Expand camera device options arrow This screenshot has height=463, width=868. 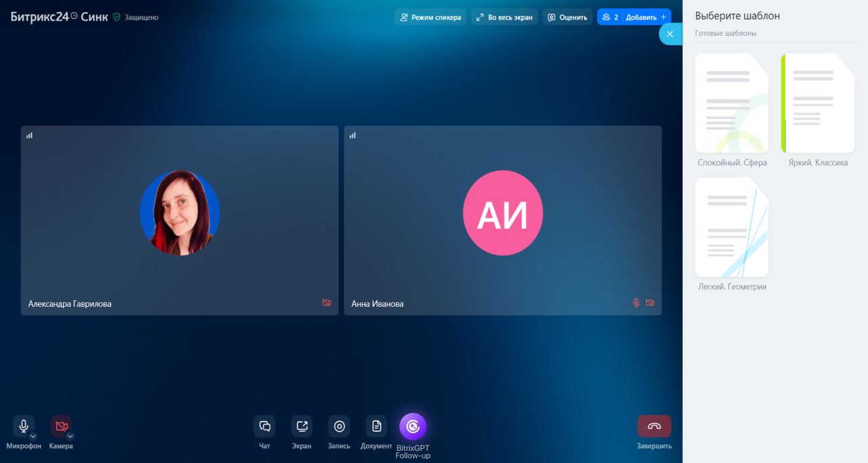(x=70, y=436)
